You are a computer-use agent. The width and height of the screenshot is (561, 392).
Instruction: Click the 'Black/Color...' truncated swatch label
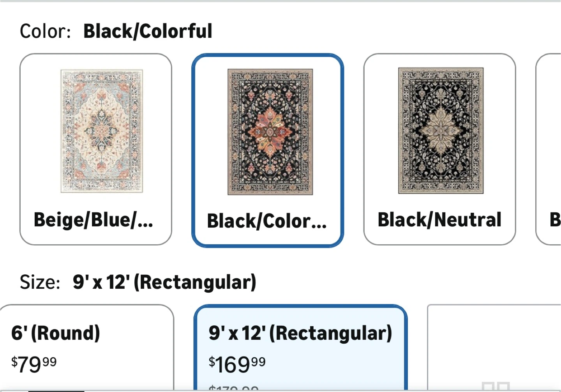point(267,221)
